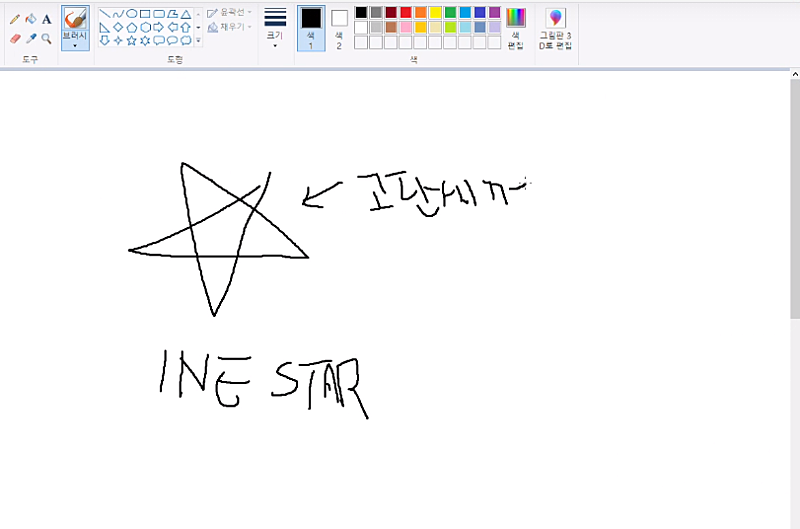Pick the dark red palette color
Viewport: 800px width, 529px height.
click(391, 12)
